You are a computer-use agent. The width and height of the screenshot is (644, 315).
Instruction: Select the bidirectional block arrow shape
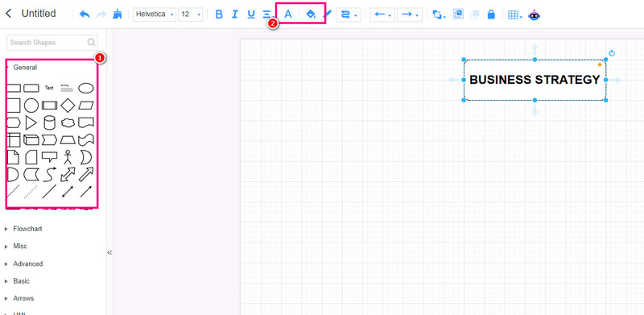[x=68, y=174]
